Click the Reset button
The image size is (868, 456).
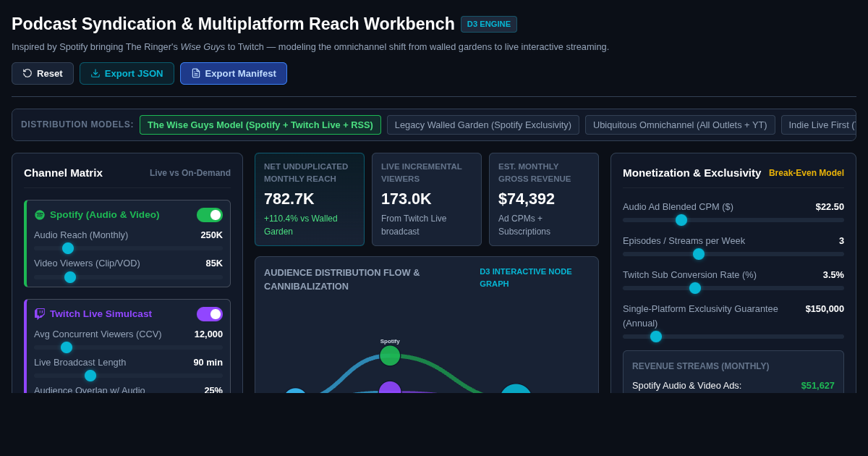pos(43,73)
